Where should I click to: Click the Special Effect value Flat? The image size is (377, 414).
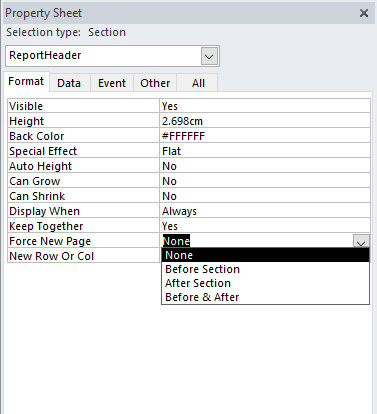265,151
